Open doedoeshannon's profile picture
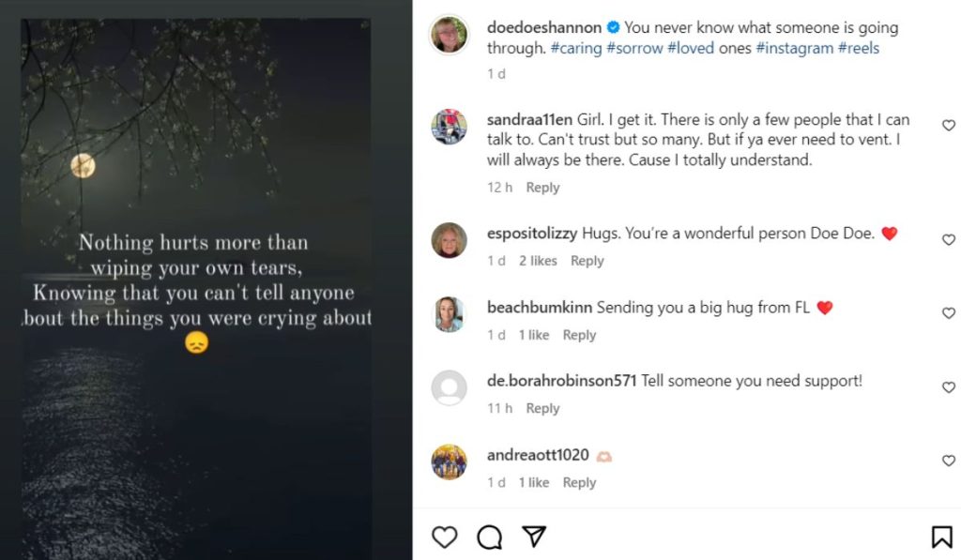Screen dimensions: 961x560 450,36
